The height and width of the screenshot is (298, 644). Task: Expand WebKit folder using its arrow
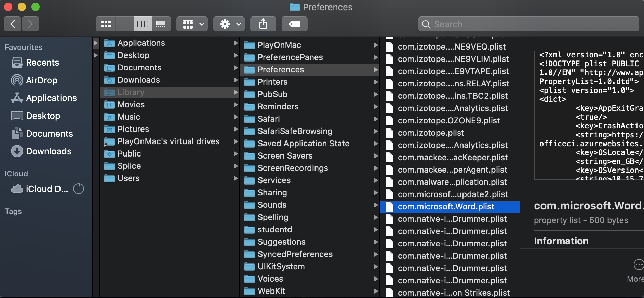376,291
